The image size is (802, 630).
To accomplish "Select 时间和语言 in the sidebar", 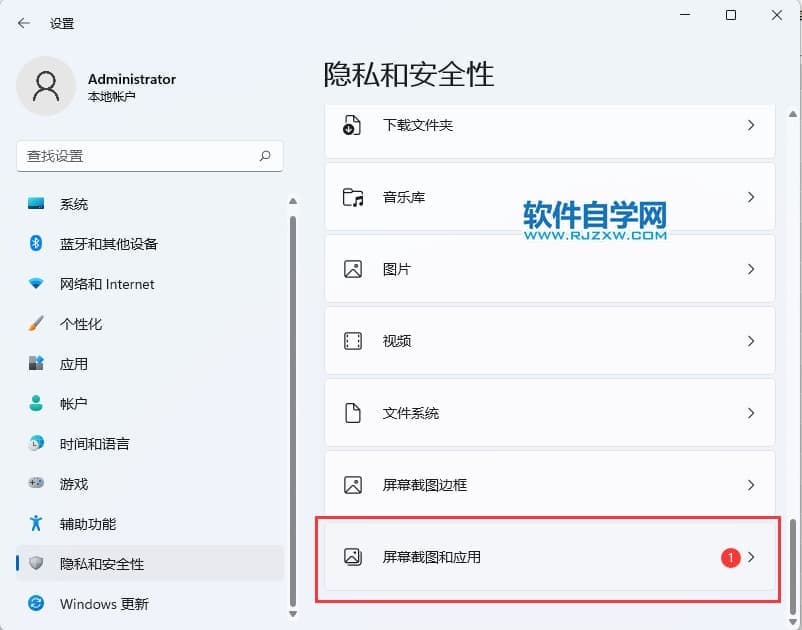I will click(x=94, y=444).
